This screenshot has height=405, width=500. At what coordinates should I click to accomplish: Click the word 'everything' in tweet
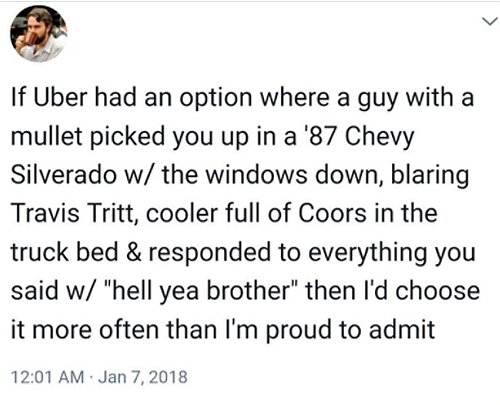click(x=367, y=253)
